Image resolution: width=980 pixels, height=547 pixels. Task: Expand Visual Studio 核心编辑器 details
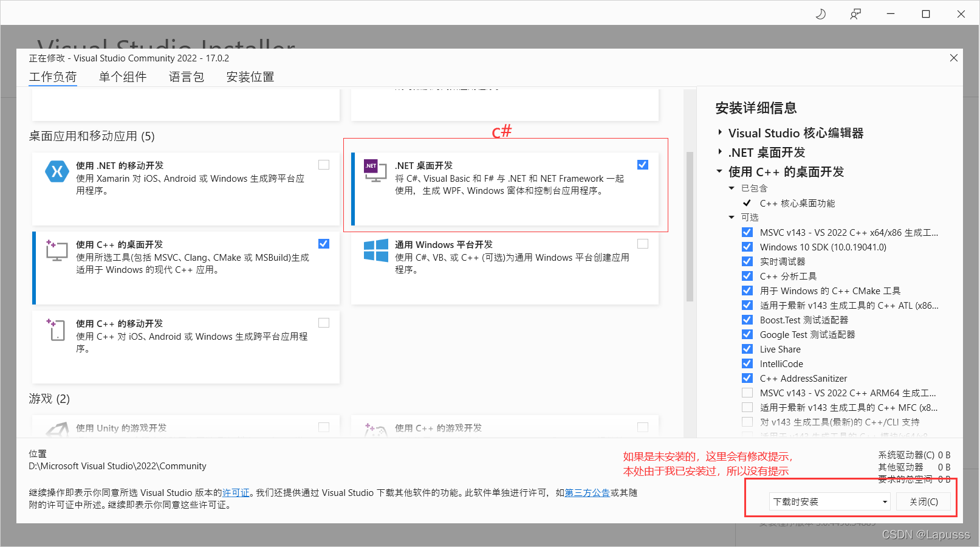click(720, 132)
